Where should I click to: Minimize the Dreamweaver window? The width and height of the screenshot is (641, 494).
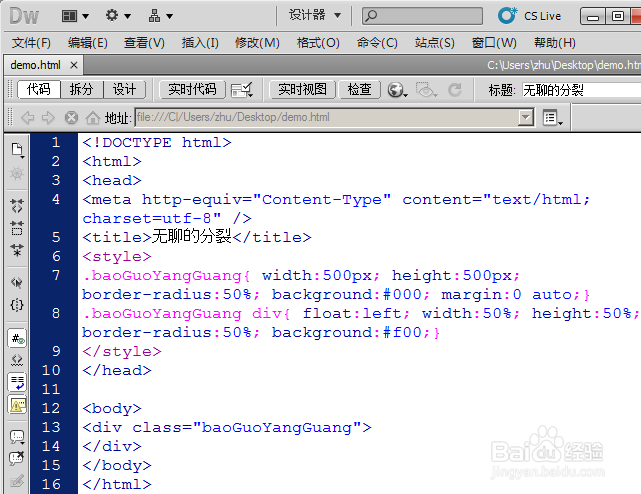click(x=593, y=17)
